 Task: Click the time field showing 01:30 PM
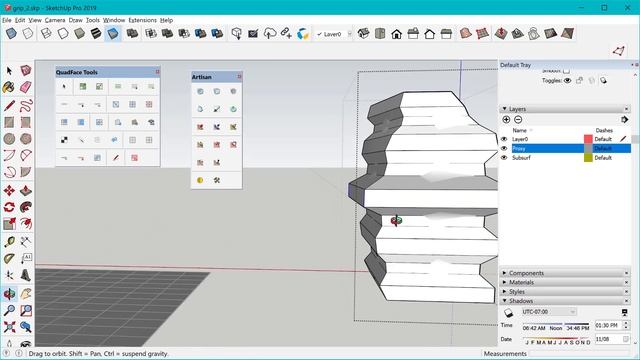608,325
